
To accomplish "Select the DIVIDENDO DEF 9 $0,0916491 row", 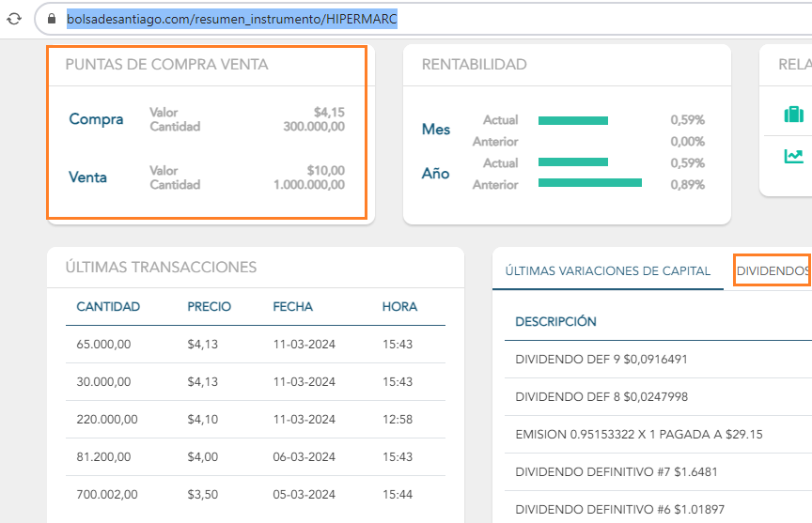I will (x=601, y=360).
